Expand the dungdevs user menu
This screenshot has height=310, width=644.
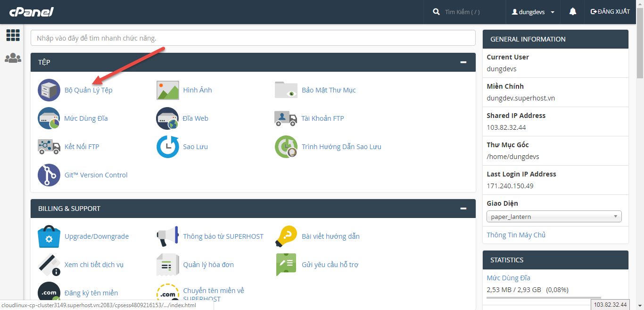click(533, 12)
